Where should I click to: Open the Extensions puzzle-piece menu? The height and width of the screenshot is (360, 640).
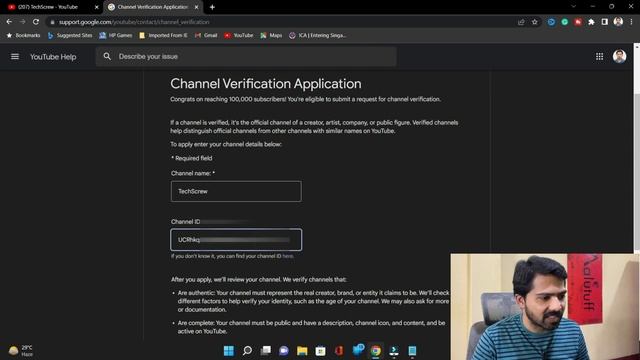591,22
